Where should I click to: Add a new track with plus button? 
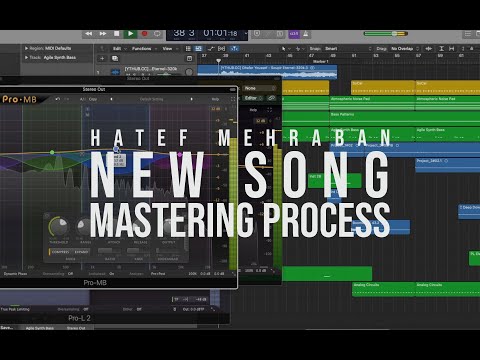102,59
